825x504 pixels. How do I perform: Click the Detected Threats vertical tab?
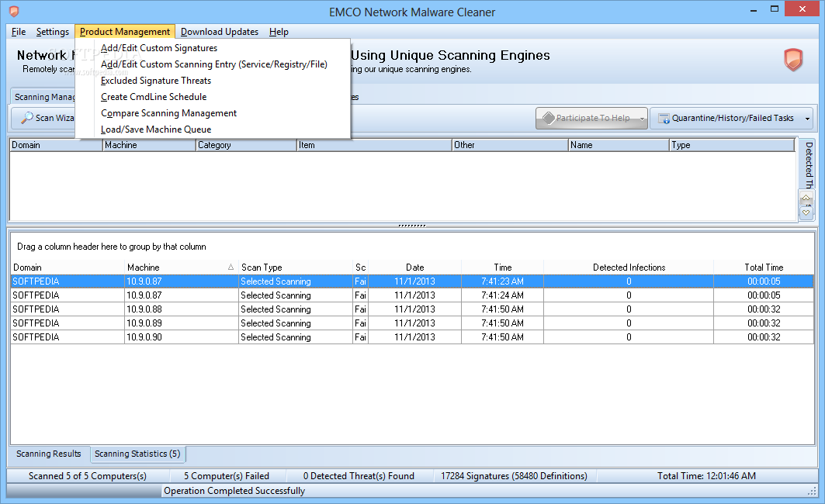808,164
